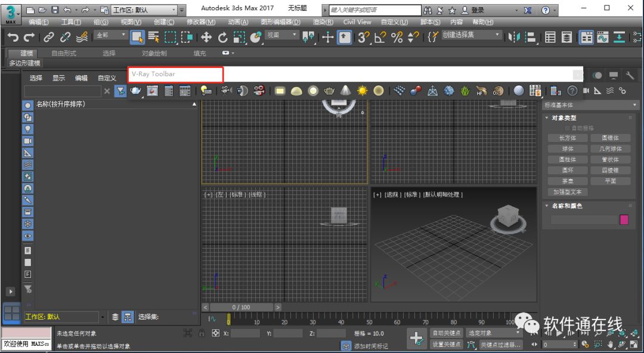Click the Undo arrow in main toolbar
Image resolution: width=644 pixels, height=353 pixels.
point(13,38)
